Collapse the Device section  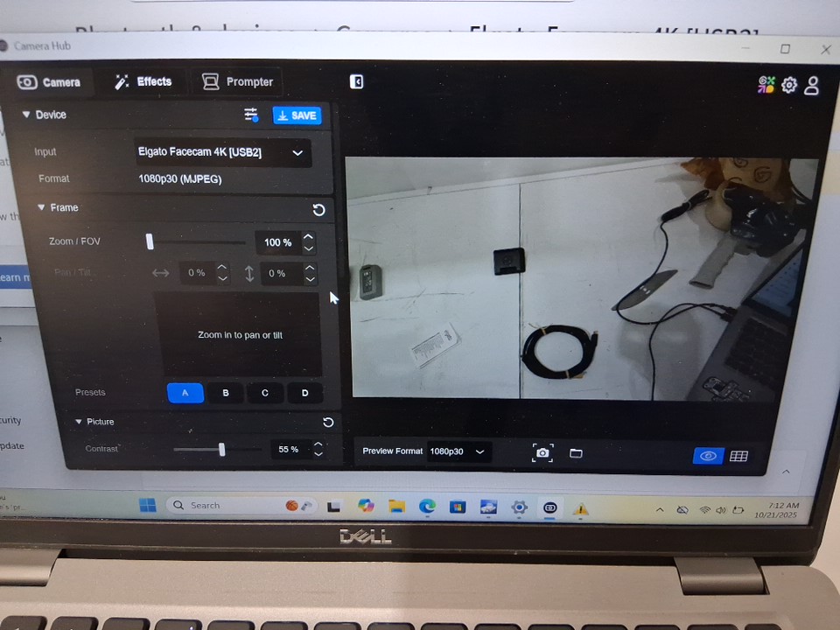[26, 115]
